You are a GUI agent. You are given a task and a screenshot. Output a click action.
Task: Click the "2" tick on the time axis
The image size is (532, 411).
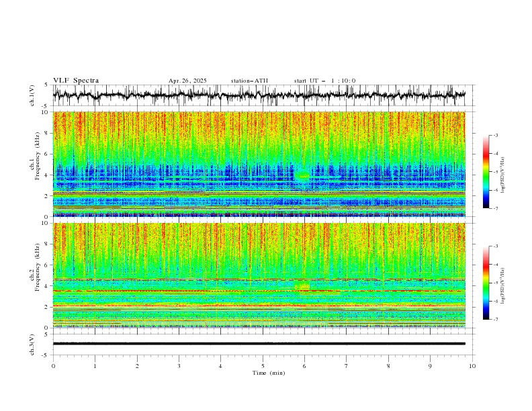[x=137, y=366]
